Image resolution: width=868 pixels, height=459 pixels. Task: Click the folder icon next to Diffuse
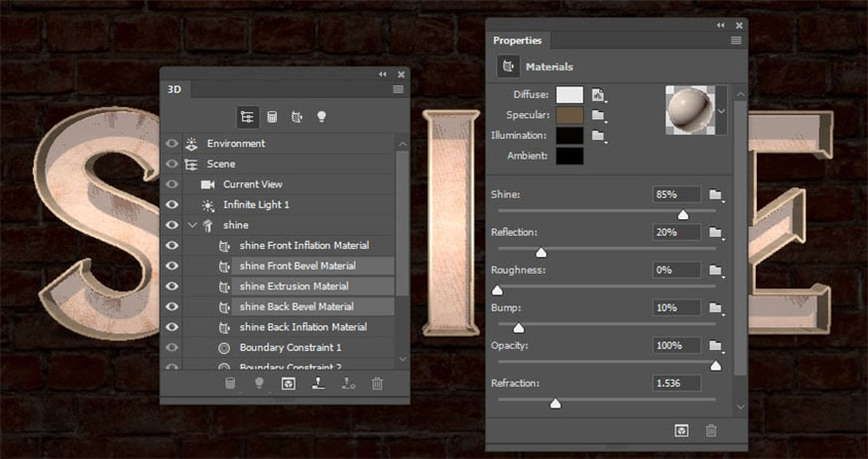pyautogui.click(x=598, y=95)
